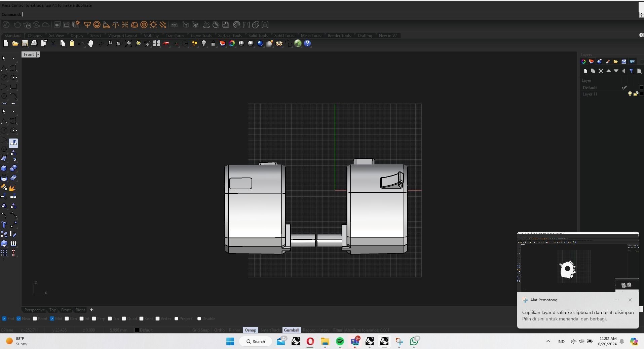Enable the Quad osnap checkbox
This screenshot has width=644, height=349.
click(x=124, y=319)
